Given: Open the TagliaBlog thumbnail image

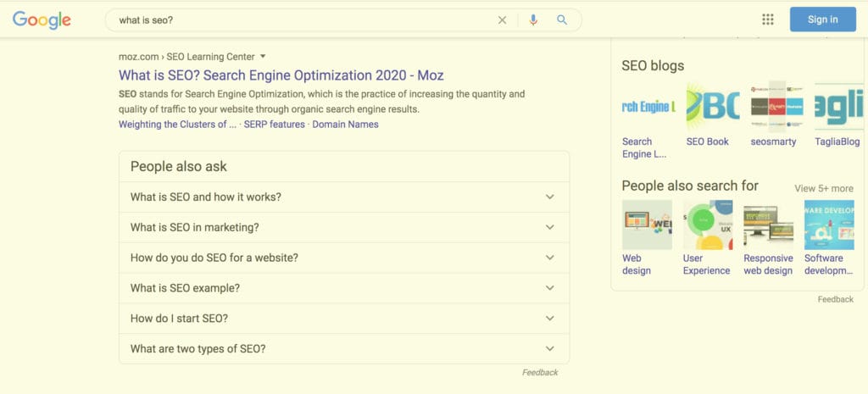Looking at the screenshot, I should pos(839,107).
